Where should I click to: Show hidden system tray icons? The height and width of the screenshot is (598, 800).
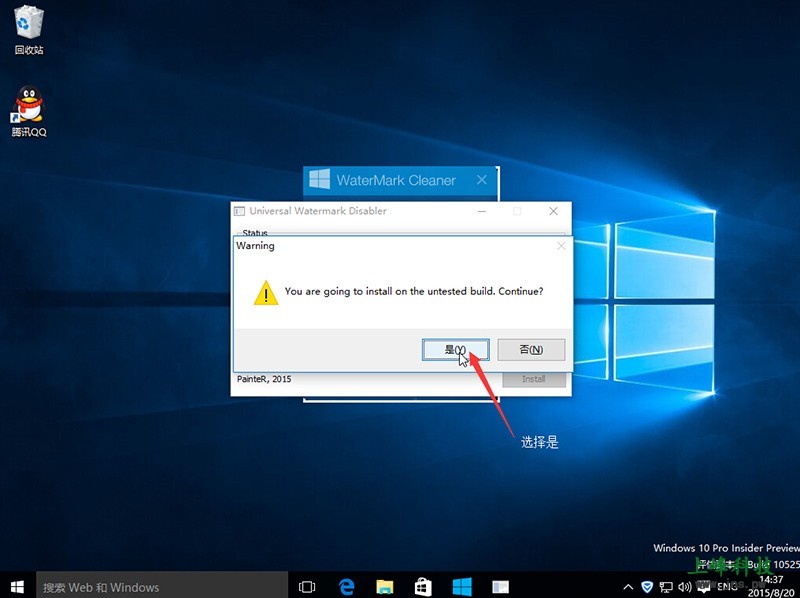click(629, 587)
